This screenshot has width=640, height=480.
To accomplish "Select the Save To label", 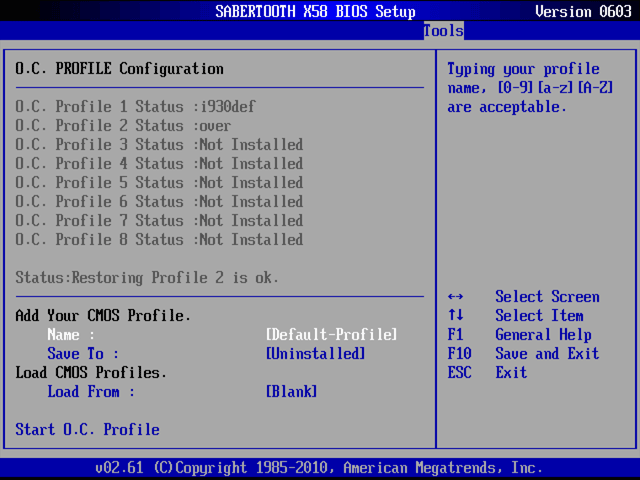I will 83,353.
